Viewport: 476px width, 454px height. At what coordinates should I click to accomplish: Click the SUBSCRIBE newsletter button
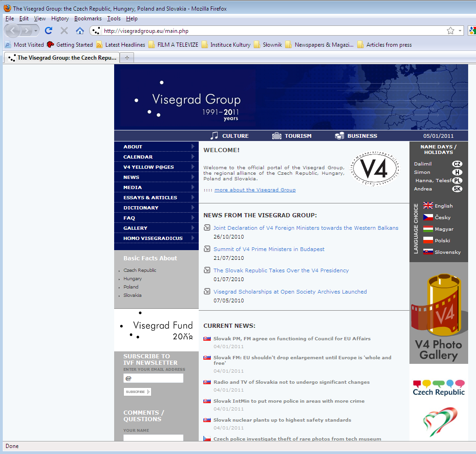pos(137,392)
